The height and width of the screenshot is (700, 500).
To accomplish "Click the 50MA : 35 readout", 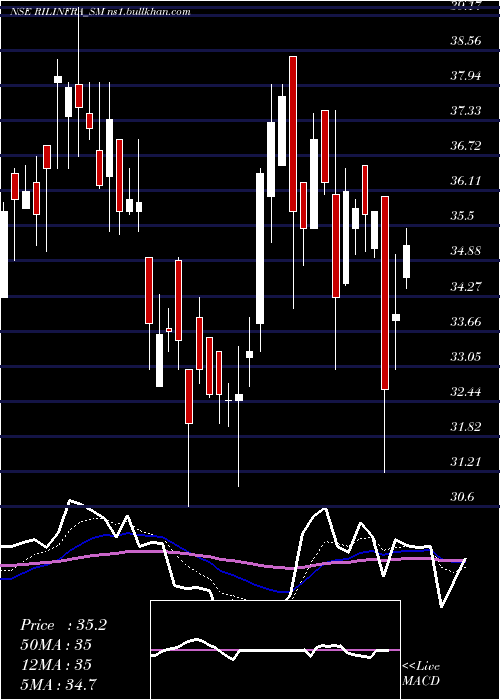I will (56, 645).
